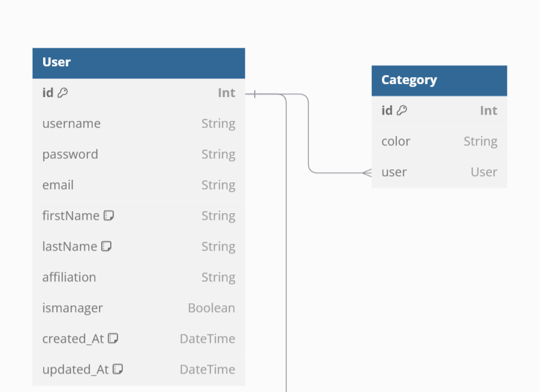Click the key icon next to Category id
Image resolution: width=539 pixels, height=392 pixels.
pyautogui.click(x=402, y=111)
